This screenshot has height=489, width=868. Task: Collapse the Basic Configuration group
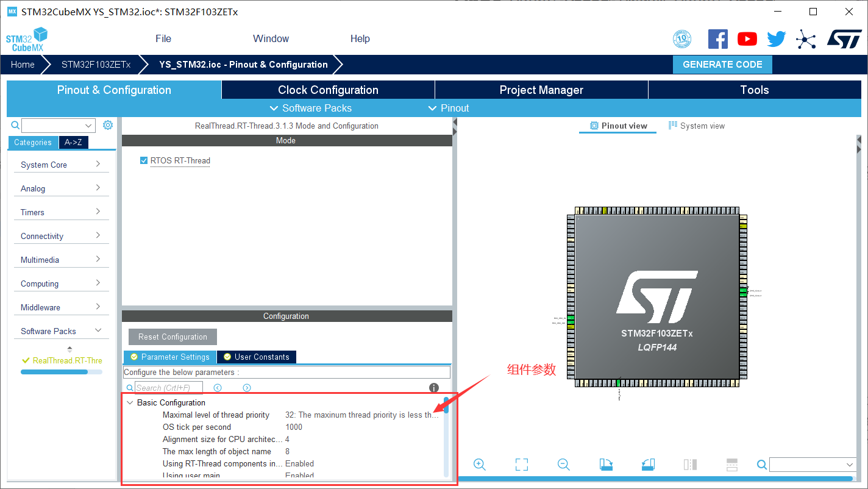[x=130, y=402]
